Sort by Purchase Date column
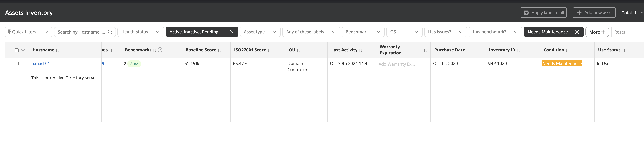 coord(468,50)
